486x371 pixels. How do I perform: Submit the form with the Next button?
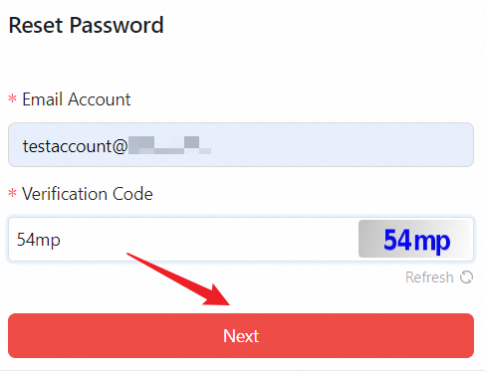click(x=241, y=335)
